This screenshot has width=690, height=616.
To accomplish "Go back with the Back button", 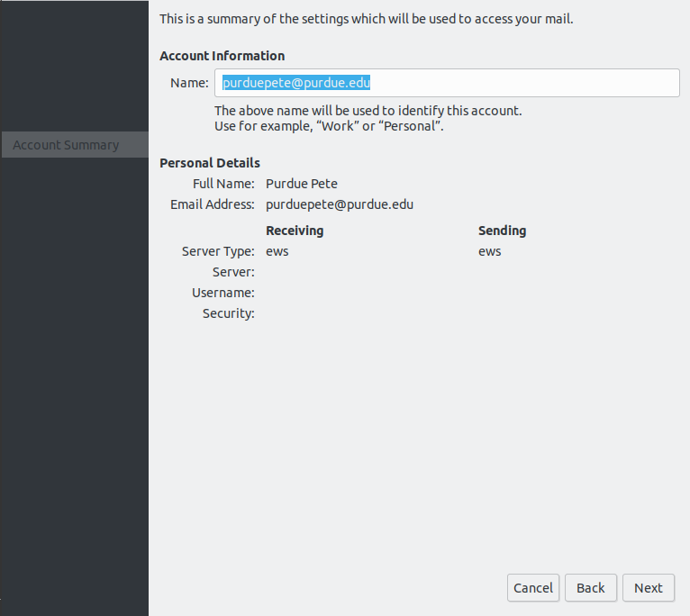I will 591,587.
